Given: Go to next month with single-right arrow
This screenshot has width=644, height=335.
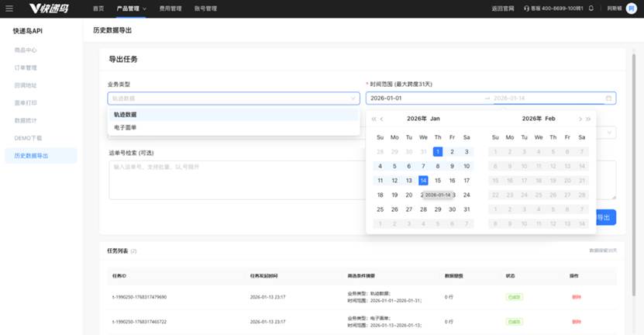Looking at the screenshot, I should [x=580, y=119].
